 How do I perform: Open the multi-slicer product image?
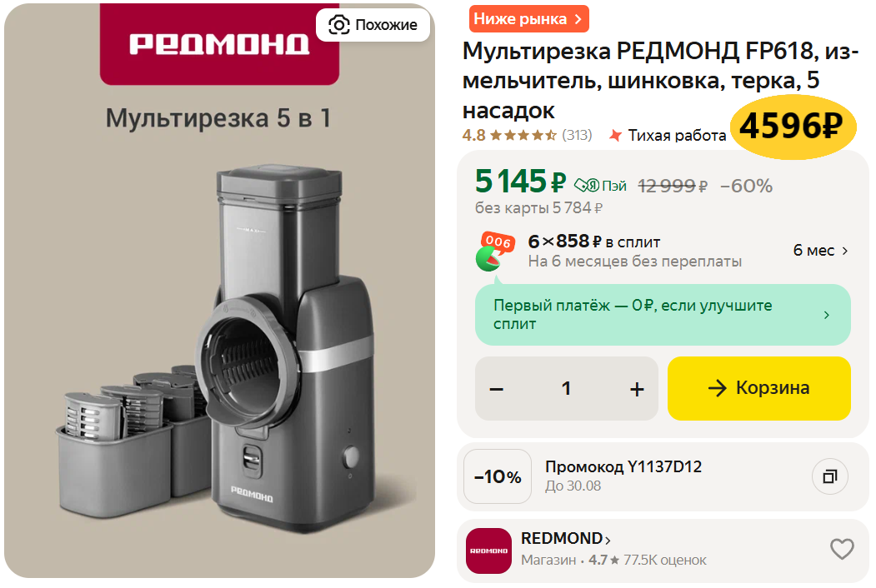[219, 291]
